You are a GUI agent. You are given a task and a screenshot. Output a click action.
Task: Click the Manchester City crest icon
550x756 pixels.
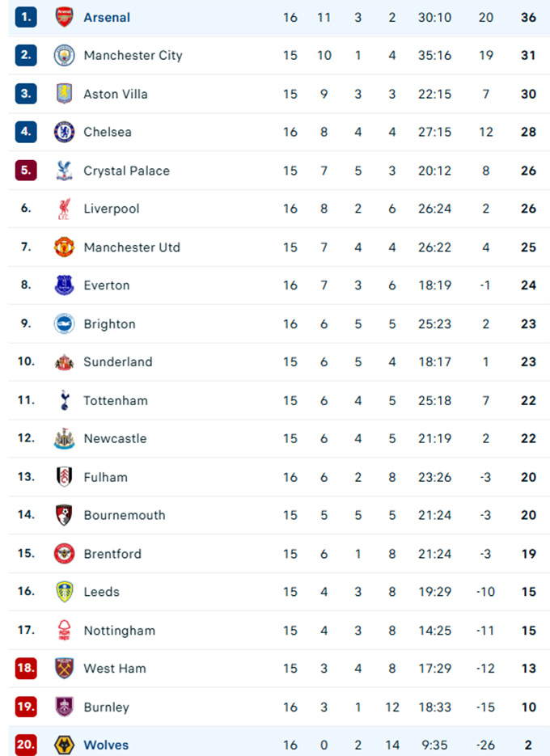click(x=64, y=56)
